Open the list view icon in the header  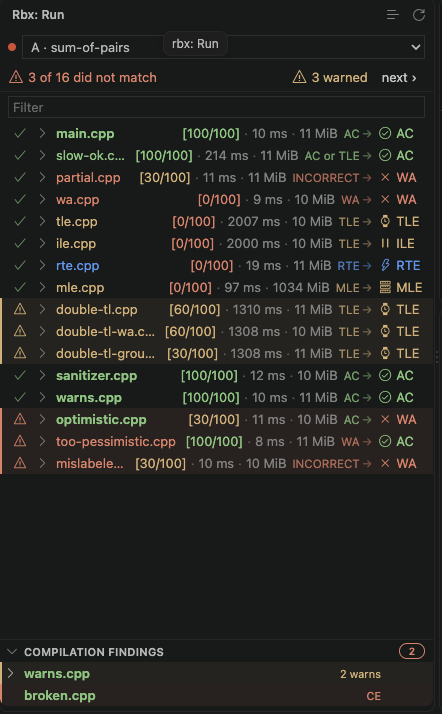(393, 15)
